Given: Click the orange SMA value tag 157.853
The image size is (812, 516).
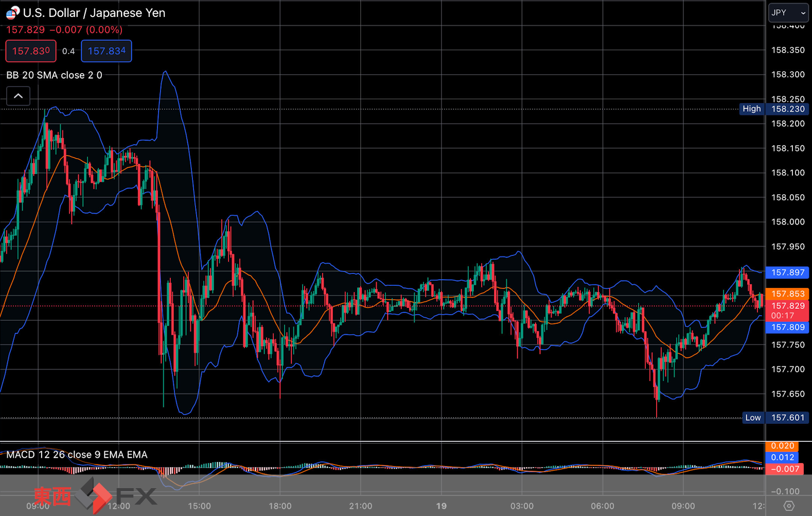Looking at the screenshot, I should [787, 294].
